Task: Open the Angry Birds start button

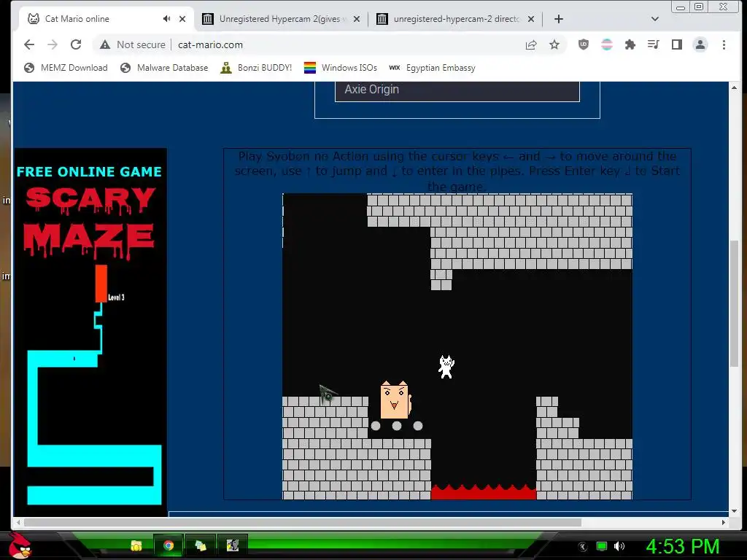Action: point(20,545)
